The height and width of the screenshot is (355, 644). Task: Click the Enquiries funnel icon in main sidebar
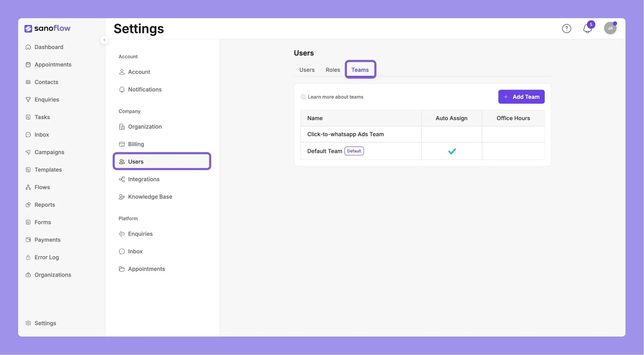pos(28,99)
